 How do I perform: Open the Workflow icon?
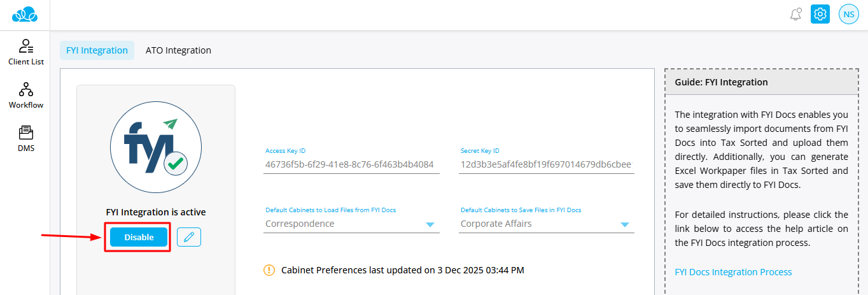(x=26, y=90)
